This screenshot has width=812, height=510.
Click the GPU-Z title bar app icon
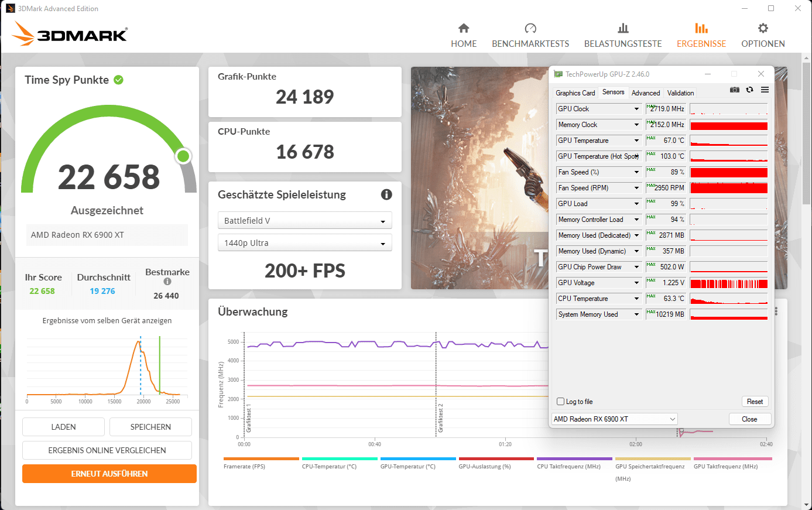pos(559,74)
